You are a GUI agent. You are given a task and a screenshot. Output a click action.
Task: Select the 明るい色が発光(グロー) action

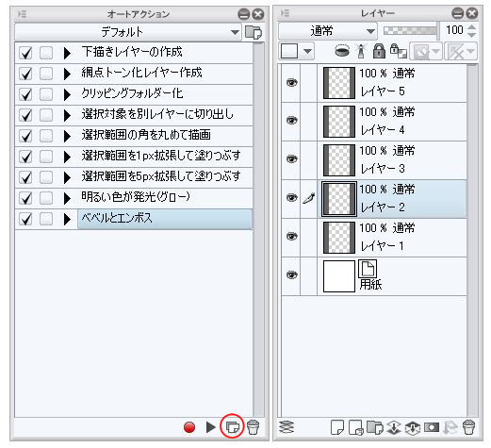pyautogui.click(x=135, y=198)
